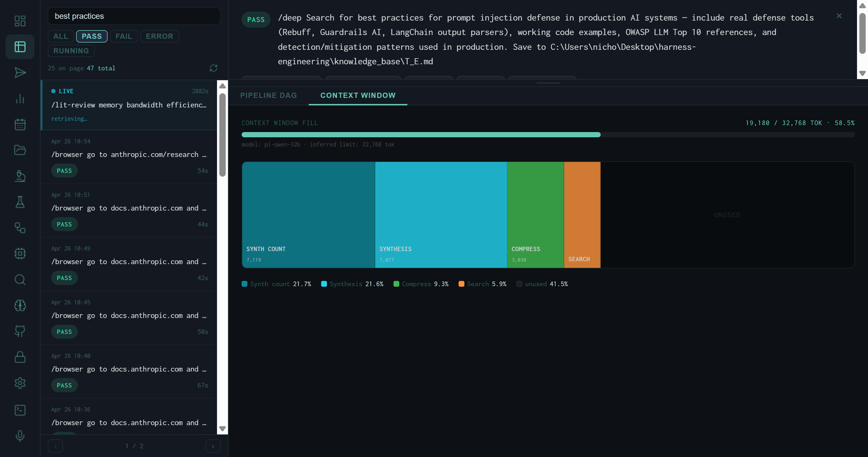Switch to the PIPELINE DAG tab
The height and width of the screenshot is (457, 868).
pos(269,96)
